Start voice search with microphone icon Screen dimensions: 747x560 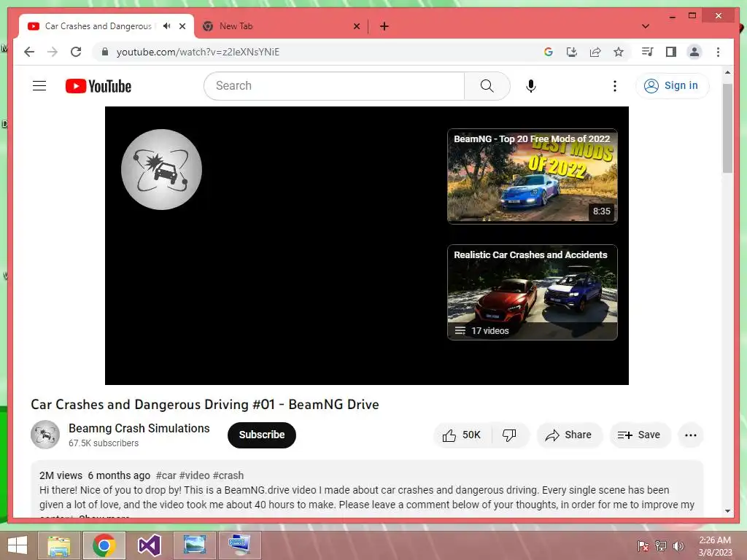click(531, 86)
